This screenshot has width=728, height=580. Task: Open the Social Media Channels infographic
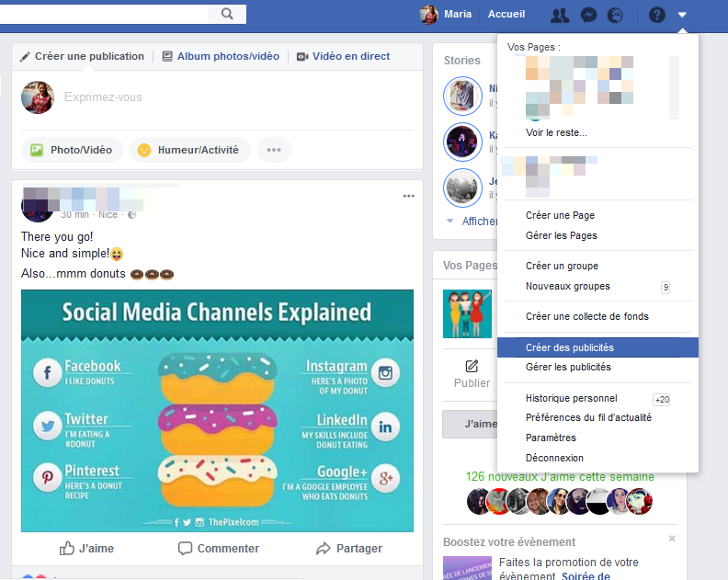[x=217, y=410]
